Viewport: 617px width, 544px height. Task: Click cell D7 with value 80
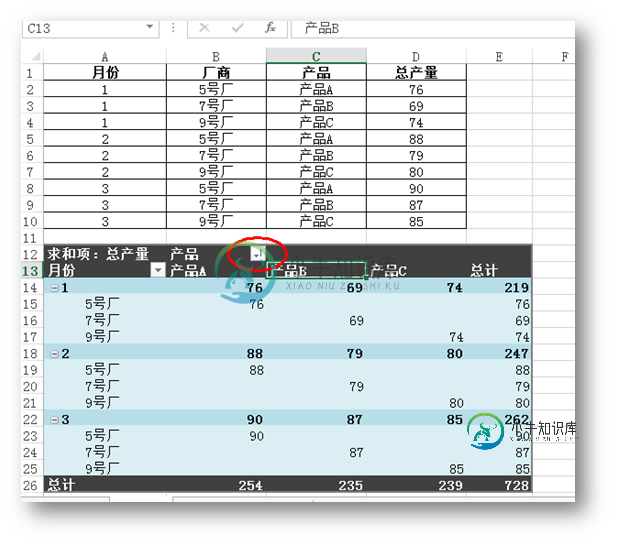pos(416,172)
